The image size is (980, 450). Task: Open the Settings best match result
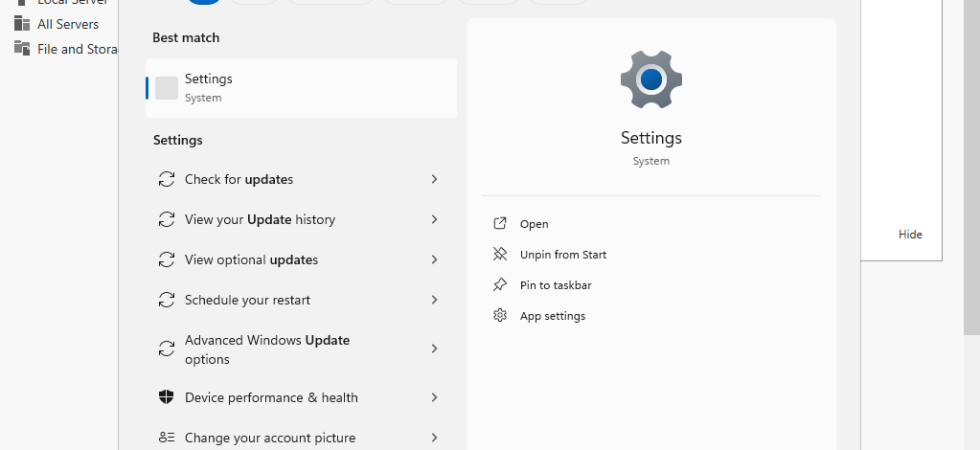tap(301, 88)
